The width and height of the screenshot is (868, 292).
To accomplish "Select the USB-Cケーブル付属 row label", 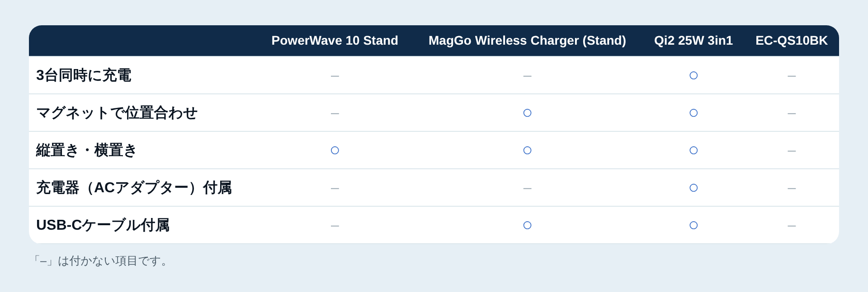I will pos(103,225).
